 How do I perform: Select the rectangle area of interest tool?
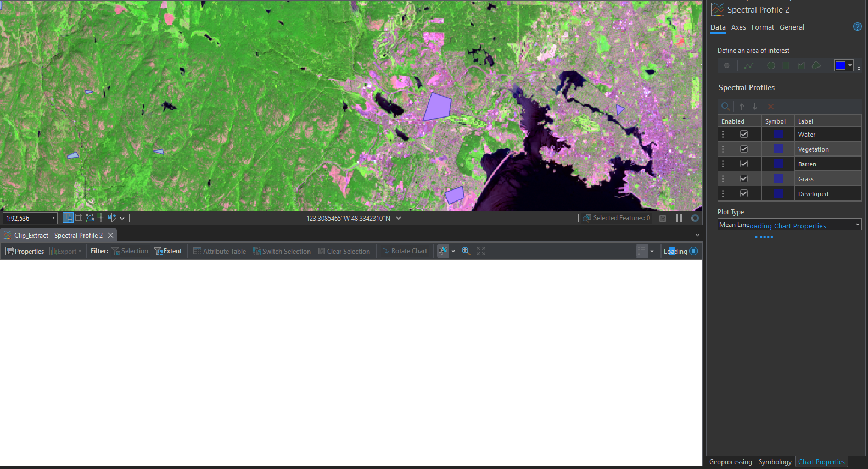pyautogui.click(x=786, y=65)
